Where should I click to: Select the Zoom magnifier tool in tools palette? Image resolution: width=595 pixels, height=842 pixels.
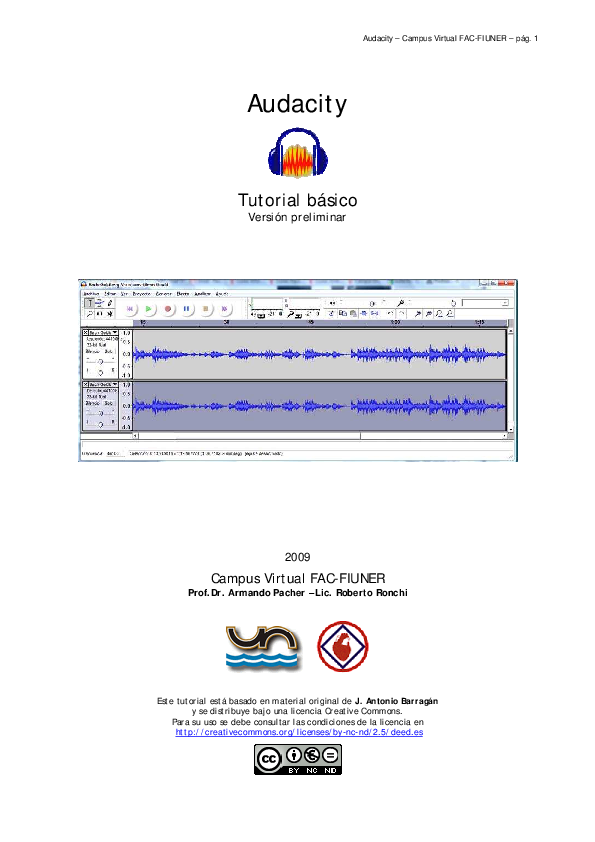(90, 314)
